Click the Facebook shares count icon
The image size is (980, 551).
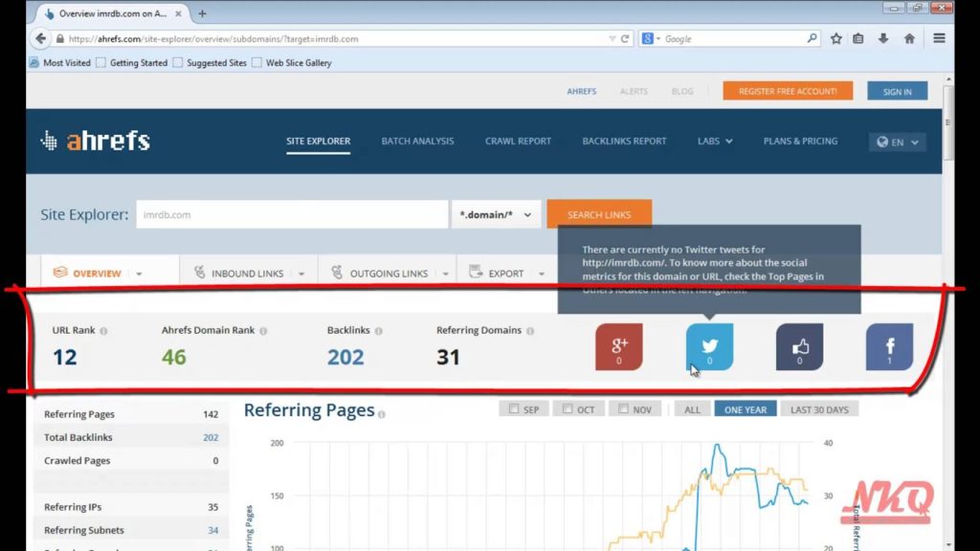click(x=889, y=346)
